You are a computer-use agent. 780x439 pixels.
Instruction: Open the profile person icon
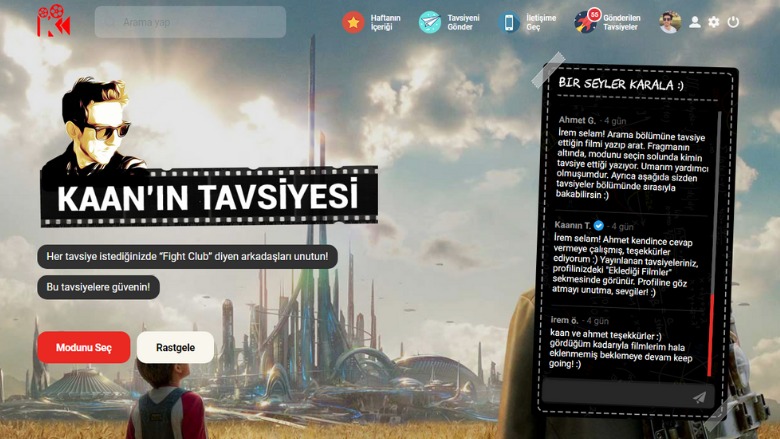pos(695,22)
